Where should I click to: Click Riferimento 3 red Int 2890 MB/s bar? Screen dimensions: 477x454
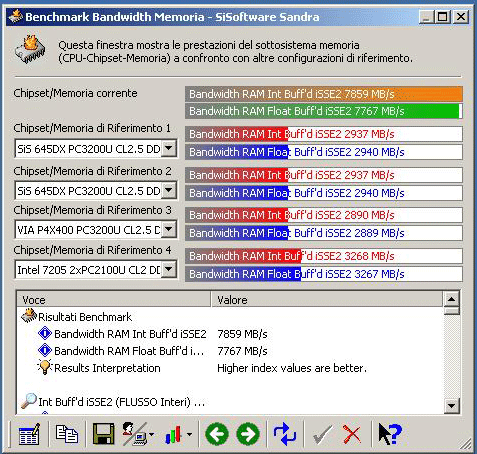(324, 215)
